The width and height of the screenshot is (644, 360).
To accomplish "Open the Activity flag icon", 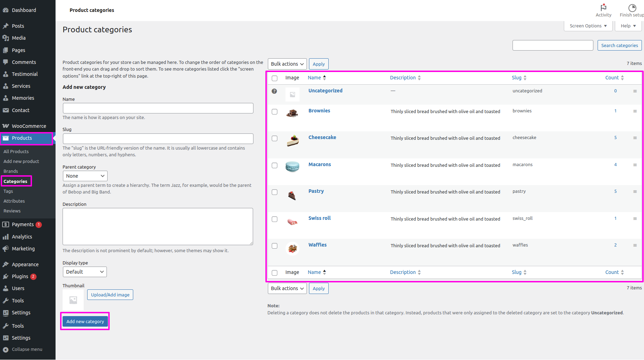I will click(603, 8).
